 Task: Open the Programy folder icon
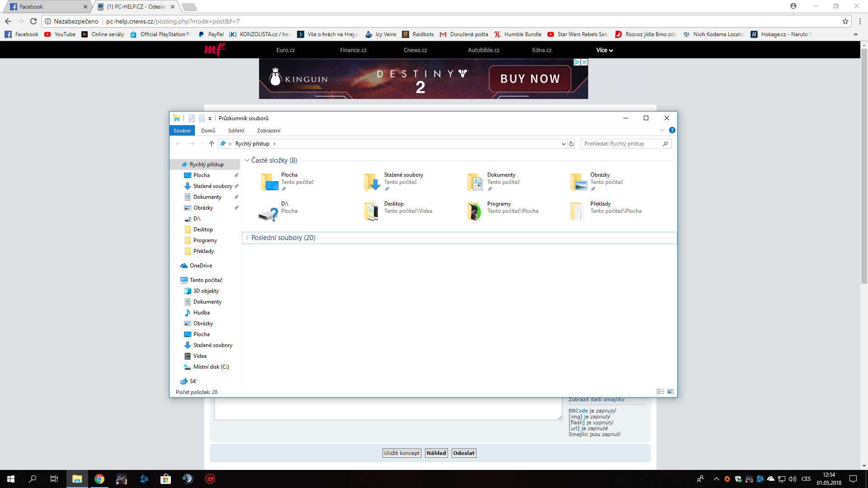click(x=474, y=211)
